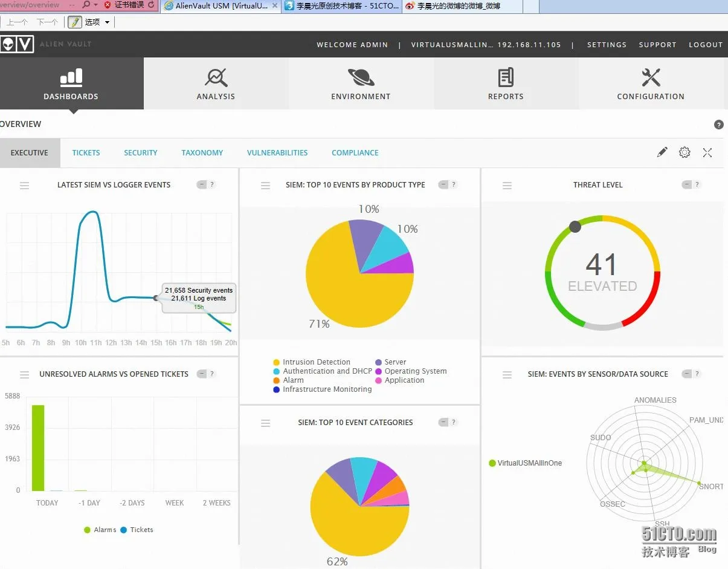Open menu icon of Unresolved Alarms vs Tickets widget
This screenshot has height=569, width=728.
(x=25, y=375)
